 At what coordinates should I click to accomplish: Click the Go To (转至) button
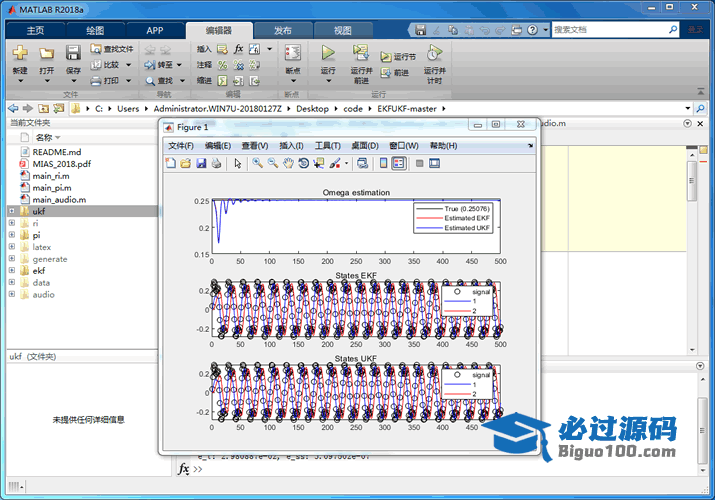(163, 65)
